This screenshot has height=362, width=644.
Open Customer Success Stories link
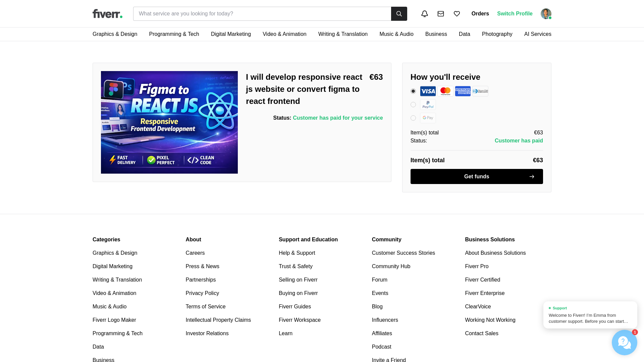[x=403, y=253]
